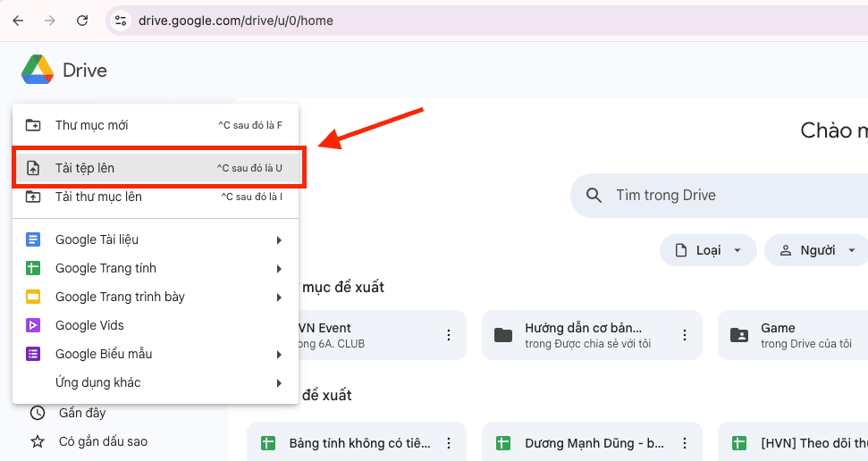Screen dimensions: 868x461
Task: Click the browser forward arrow
Action: tap(50, 21)
